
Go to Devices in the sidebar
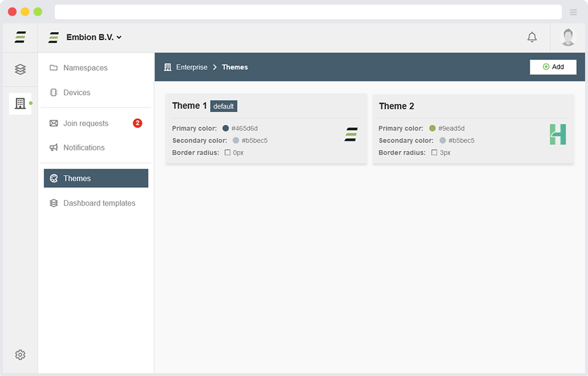pos(76,93)
